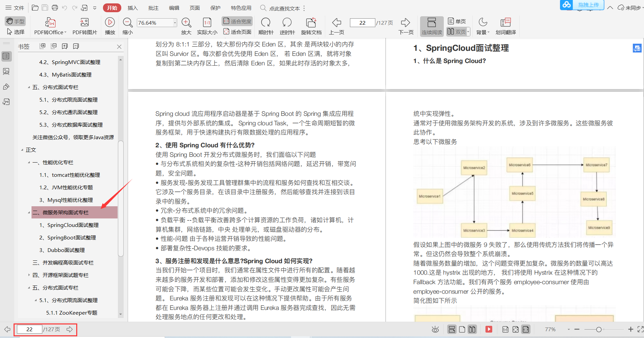Screen dimensions: 644x338
Task: Open the 未同步 sync status menu
Action: pos(630,8)
